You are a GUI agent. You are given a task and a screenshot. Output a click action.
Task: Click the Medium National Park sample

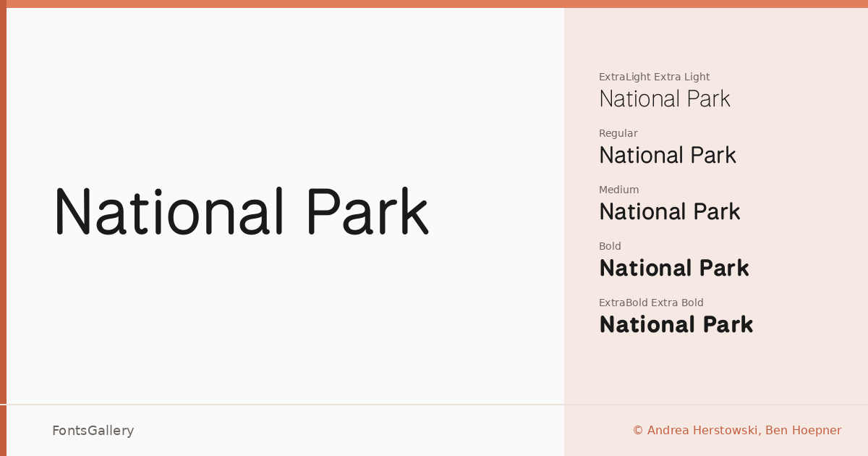tap(670, 211)
